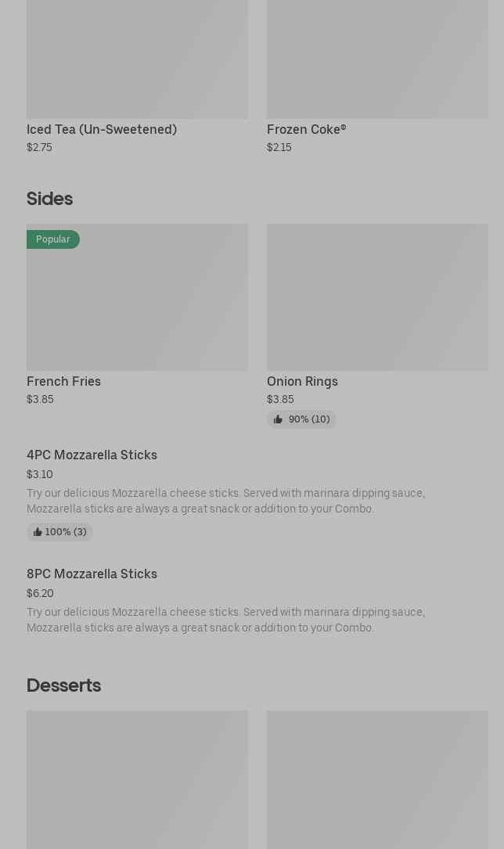
Task: Jump to the Sides section heading
Action: [49, 199]
